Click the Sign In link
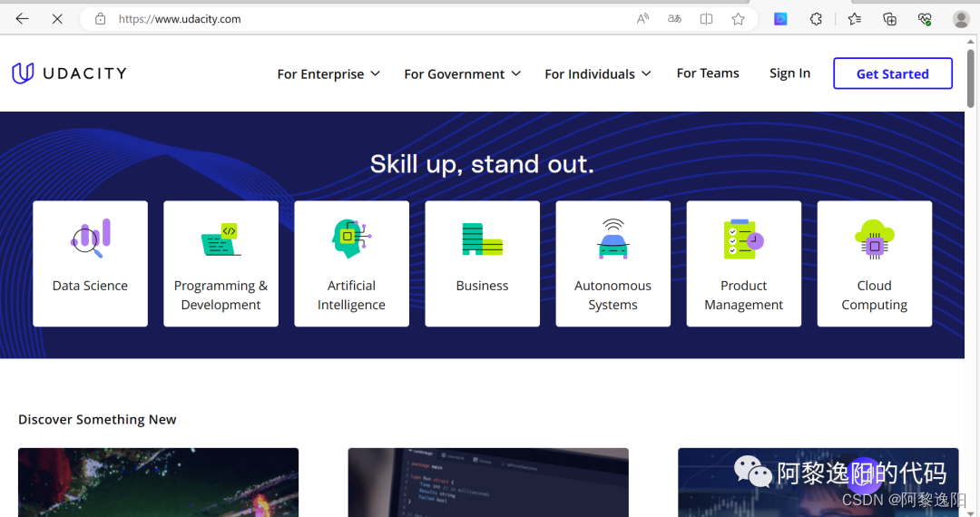 789,73
